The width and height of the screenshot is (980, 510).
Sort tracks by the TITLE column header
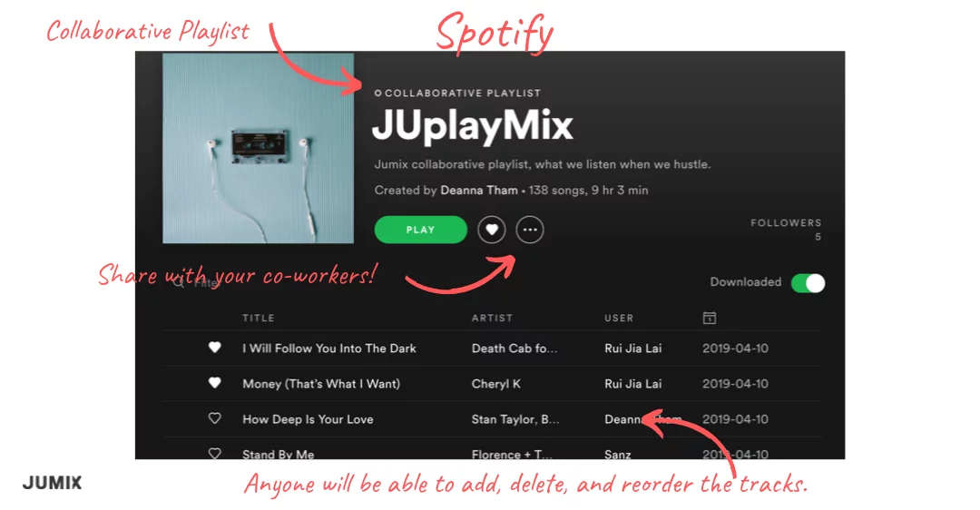pyautogui.click(x=258, y=318)
